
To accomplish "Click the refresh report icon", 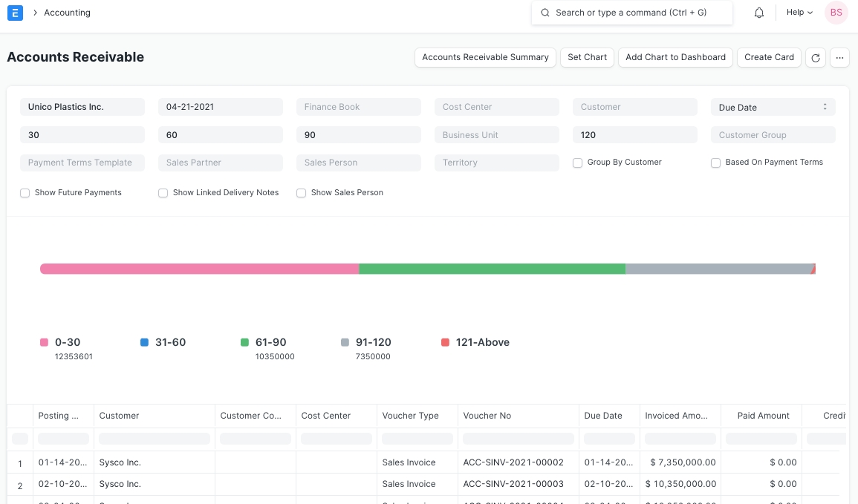I will pos(816,58).
